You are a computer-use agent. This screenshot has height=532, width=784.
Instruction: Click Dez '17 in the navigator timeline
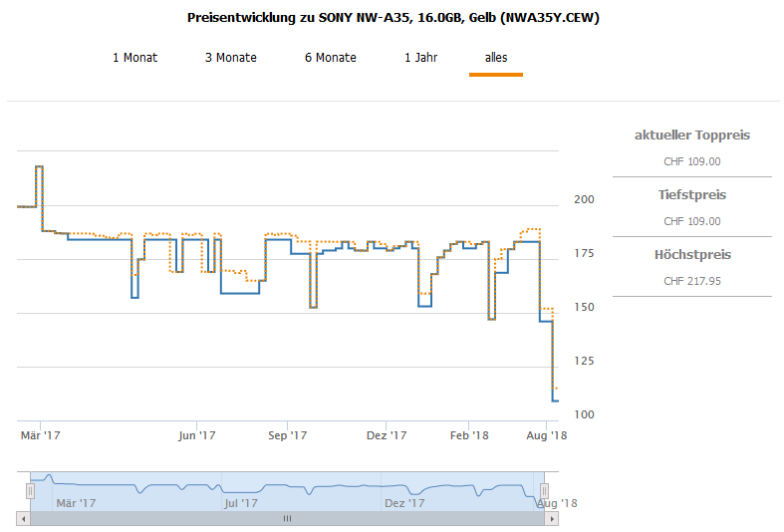(x=403, y=503)
